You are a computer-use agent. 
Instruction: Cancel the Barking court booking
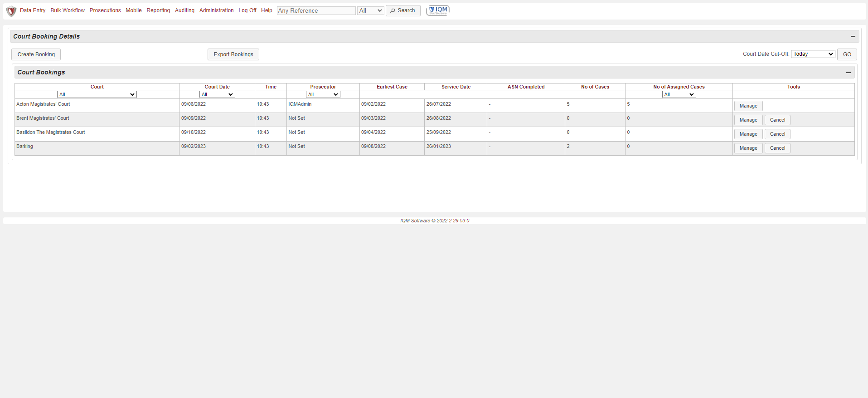pos(777,148)
